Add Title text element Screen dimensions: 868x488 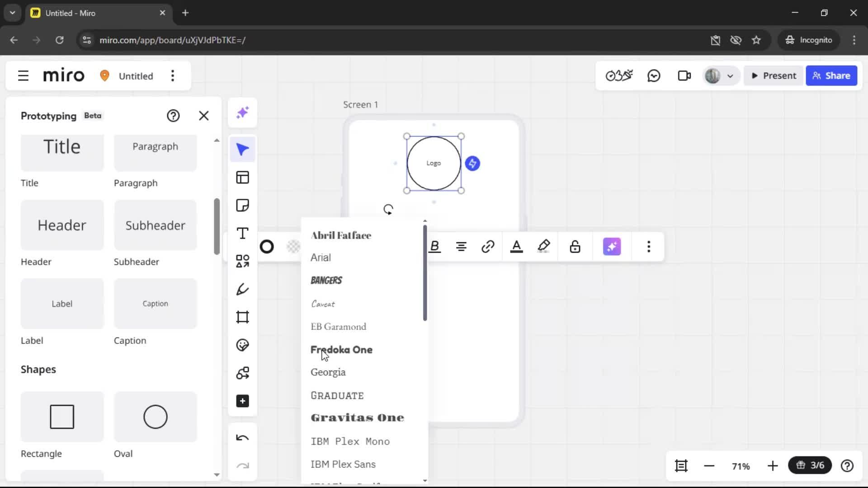pyautogui.click(x=62, y=153)
